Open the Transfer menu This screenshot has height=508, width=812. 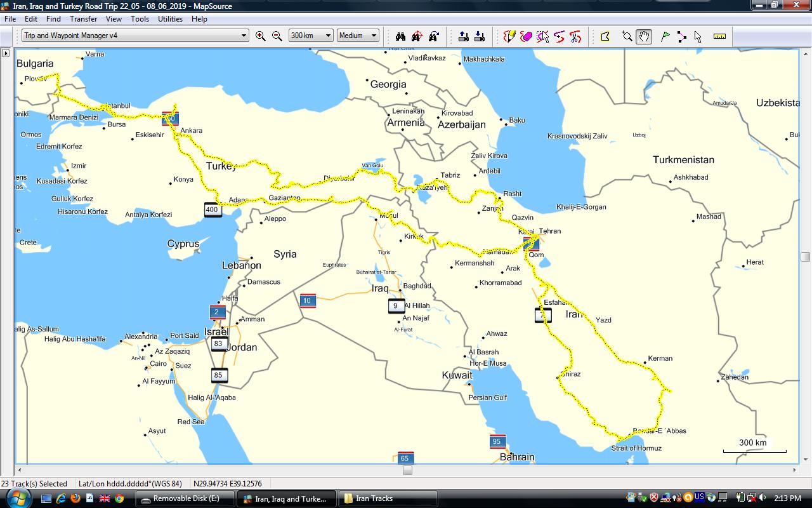(x=83, y=19)
